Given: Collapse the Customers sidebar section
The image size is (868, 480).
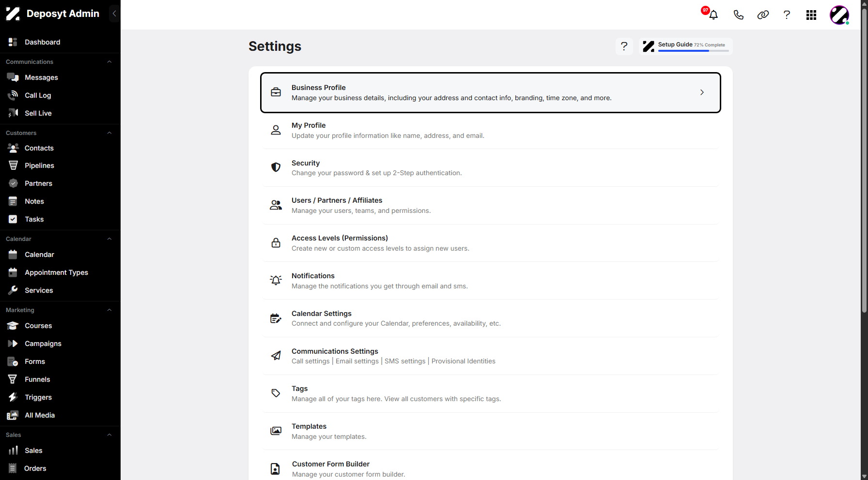Looking at the screenshot, I should [109, 133].
